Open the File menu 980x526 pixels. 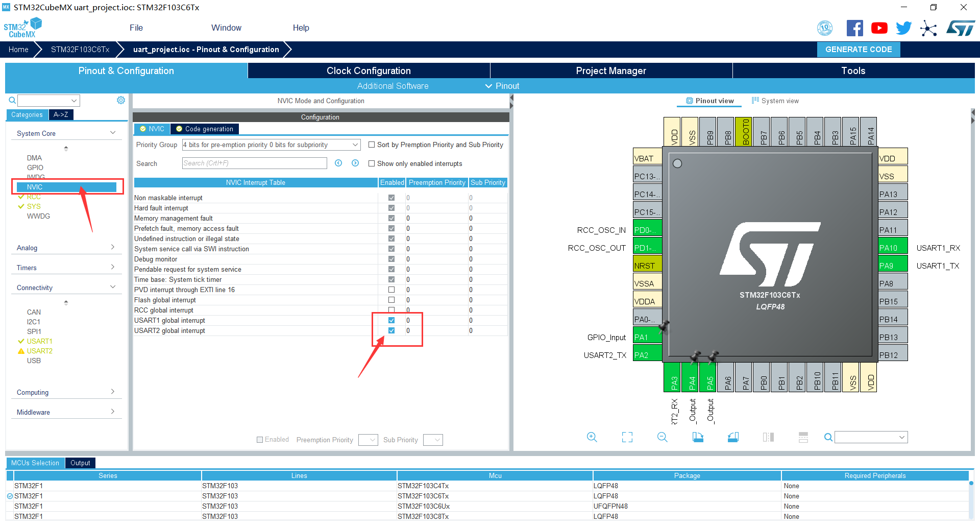[136, 28]
